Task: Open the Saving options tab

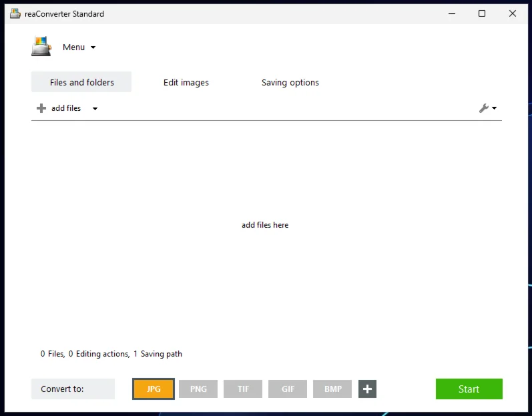Action: coord(290,82)
